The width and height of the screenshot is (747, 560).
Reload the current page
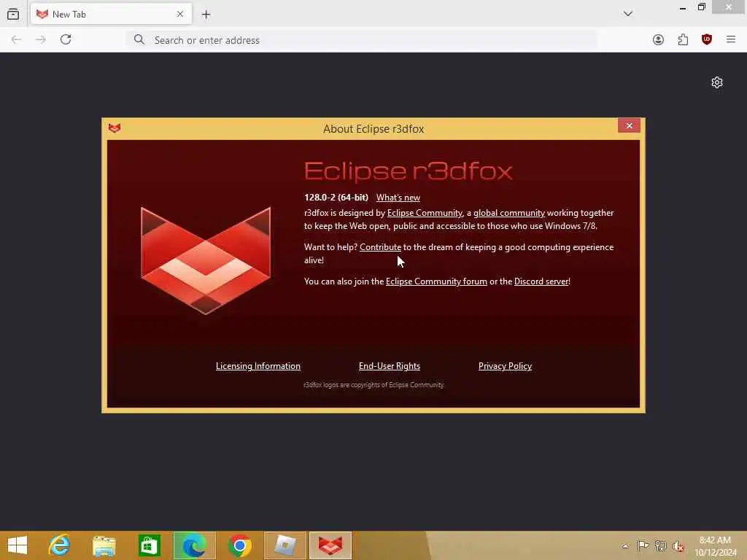[66, 39]
